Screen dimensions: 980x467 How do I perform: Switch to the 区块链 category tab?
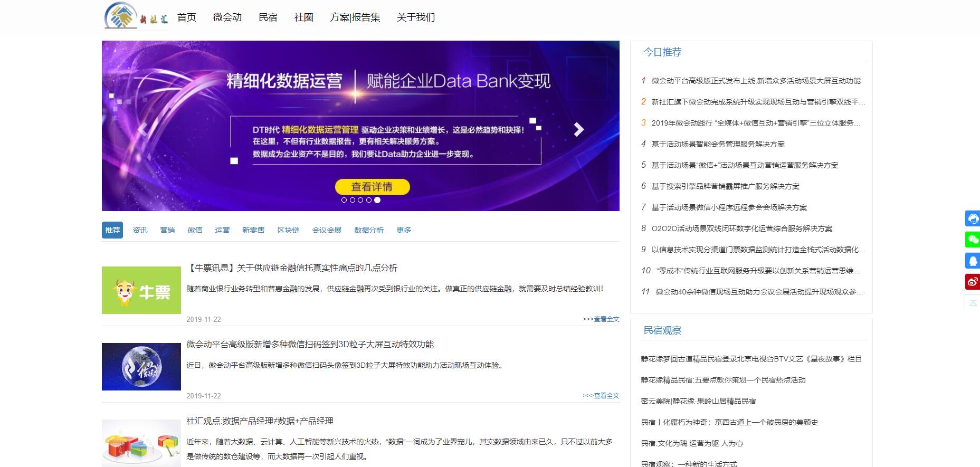point(288,230)
